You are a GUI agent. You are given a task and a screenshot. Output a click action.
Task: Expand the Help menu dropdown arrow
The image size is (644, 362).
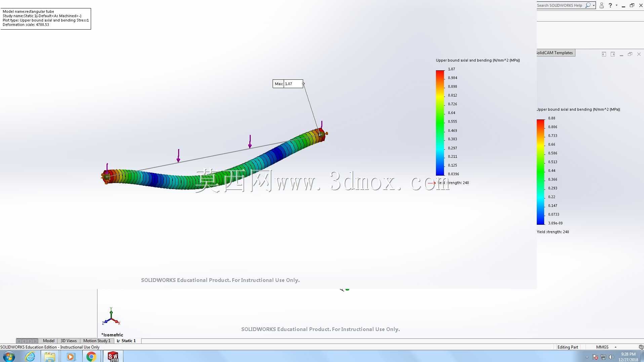[616, 5]
